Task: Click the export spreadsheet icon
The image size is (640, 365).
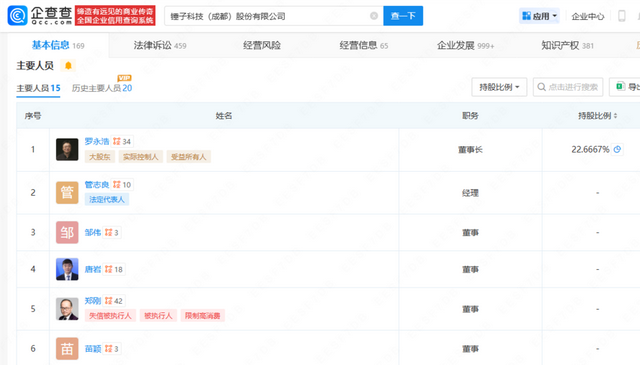Action: pos(620,87)
